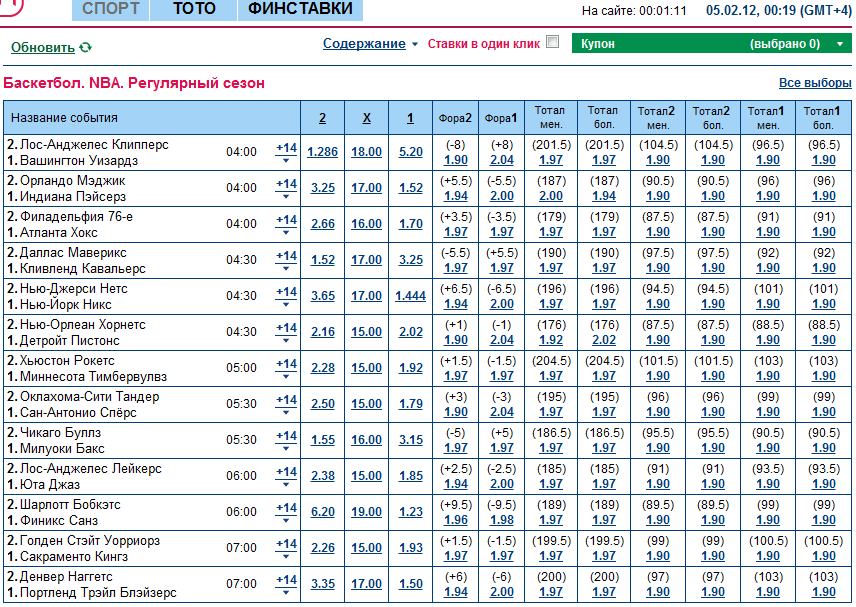856x607 pixels.
Task: Pick odds 1.70 for Атланта Хокс
Action: [411, 224]
